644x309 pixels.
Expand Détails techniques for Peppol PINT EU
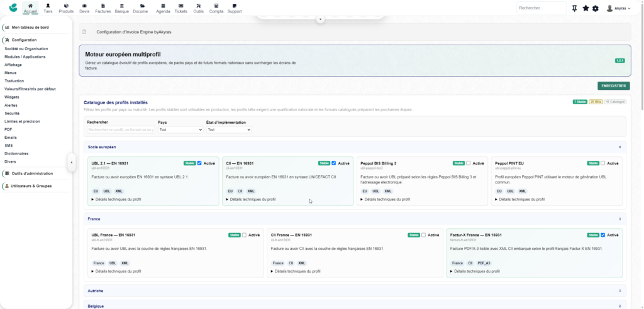[x=519, y=200]
